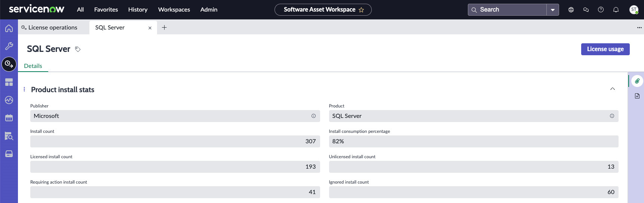Image resolution: width=644 pixels, height=203 pixels.
Task: Click the Product SQL Server info icon
Action: tap(612, 116)
